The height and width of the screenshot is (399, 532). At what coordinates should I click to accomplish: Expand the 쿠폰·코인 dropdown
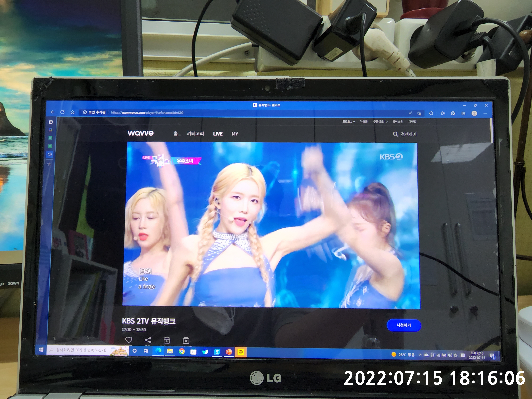click(x=380, y=122)
